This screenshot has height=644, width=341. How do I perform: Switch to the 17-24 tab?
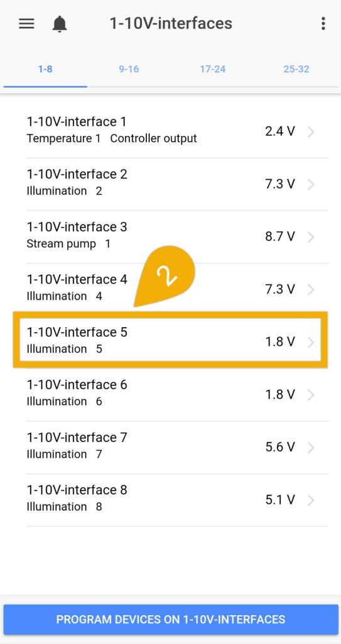212,69
